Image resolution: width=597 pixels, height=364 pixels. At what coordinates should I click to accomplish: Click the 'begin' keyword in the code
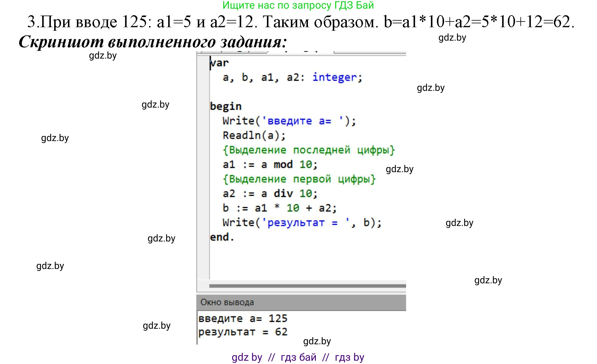pyautogui.click(x=226, y=106)
